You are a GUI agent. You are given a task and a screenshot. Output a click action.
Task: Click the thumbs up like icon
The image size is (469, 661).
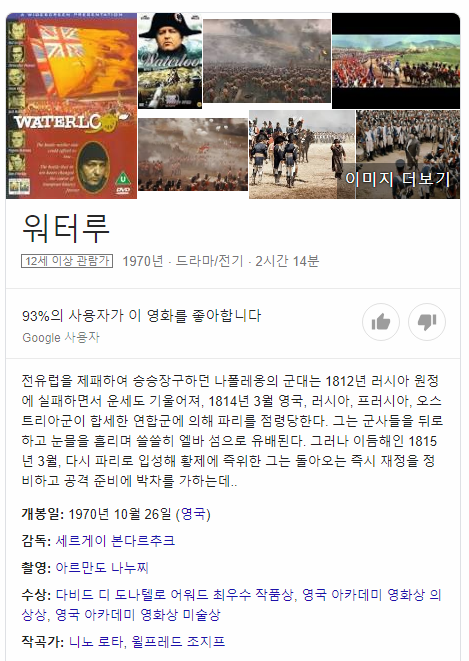pyautogui.click(x=381, y=322)
